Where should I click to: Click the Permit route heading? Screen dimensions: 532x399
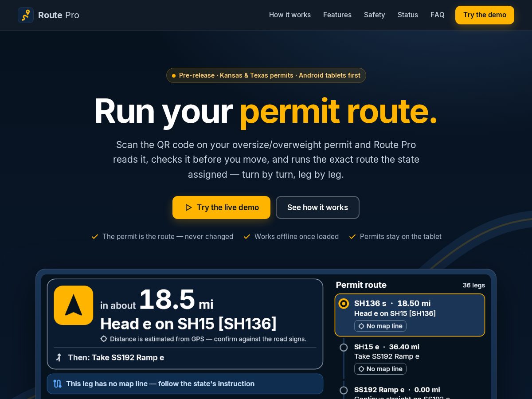tap(361, 285)
